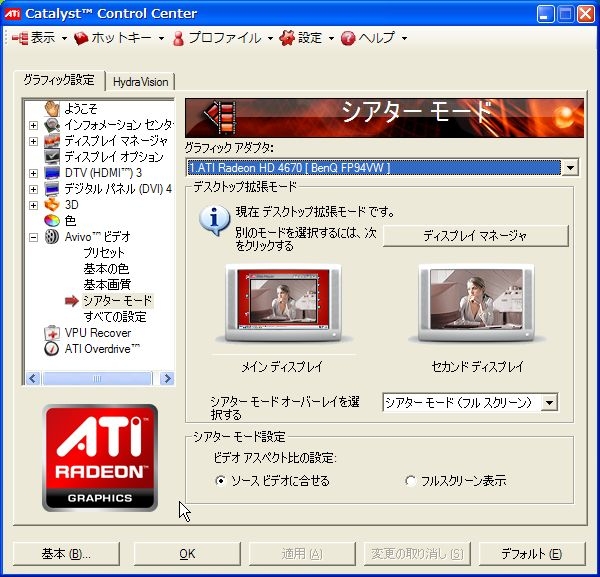The width and height of the screenshot is (600, 577).
Task: Click the ディスプレイ マネージャ button
Action: [475, 236]
